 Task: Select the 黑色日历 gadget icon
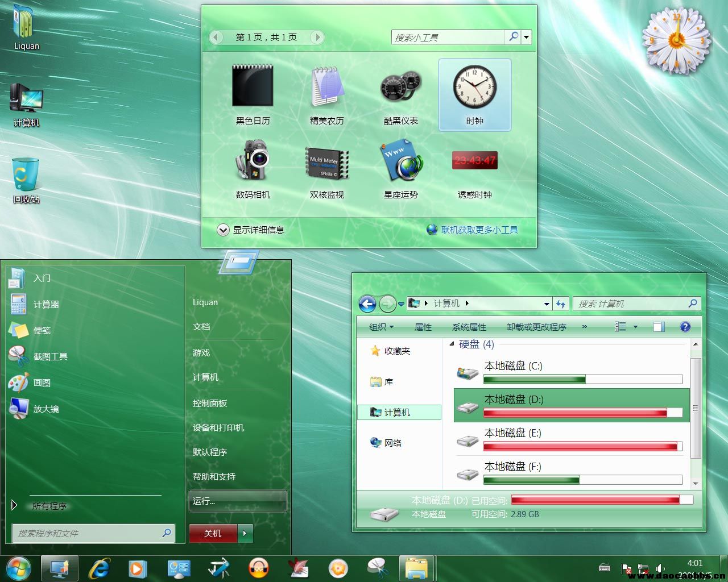(x=253, y=86)
